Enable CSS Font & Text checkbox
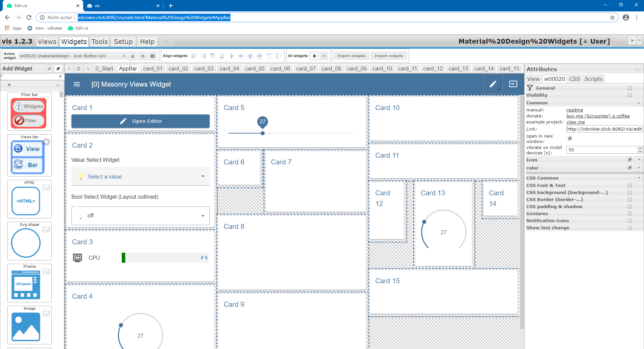 630,185
